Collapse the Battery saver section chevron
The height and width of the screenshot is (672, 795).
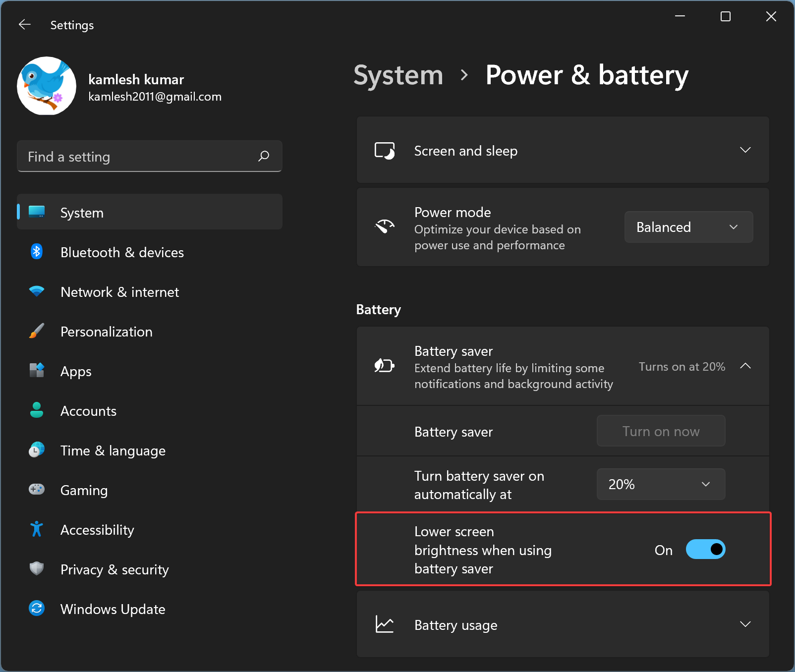pos(745,366)
